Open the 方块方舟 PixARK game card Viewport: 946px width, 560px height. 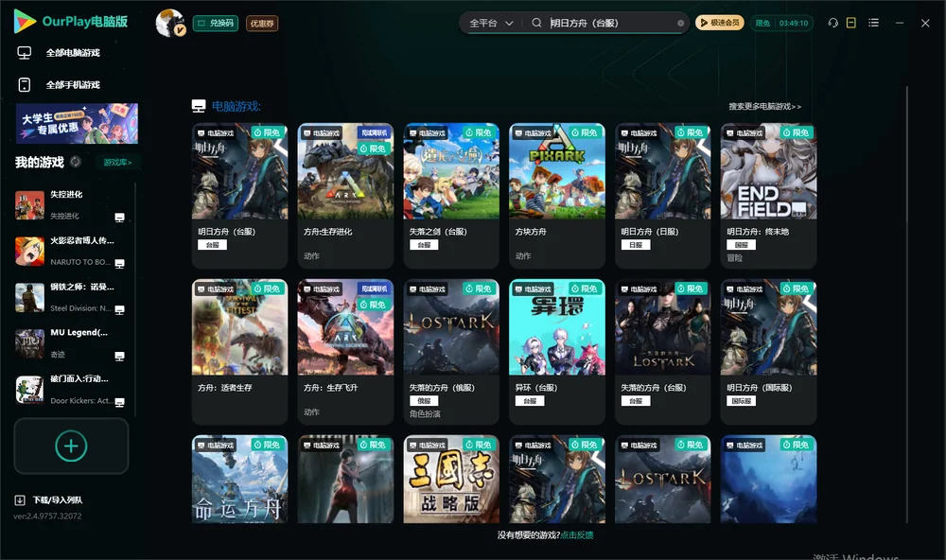557,196
